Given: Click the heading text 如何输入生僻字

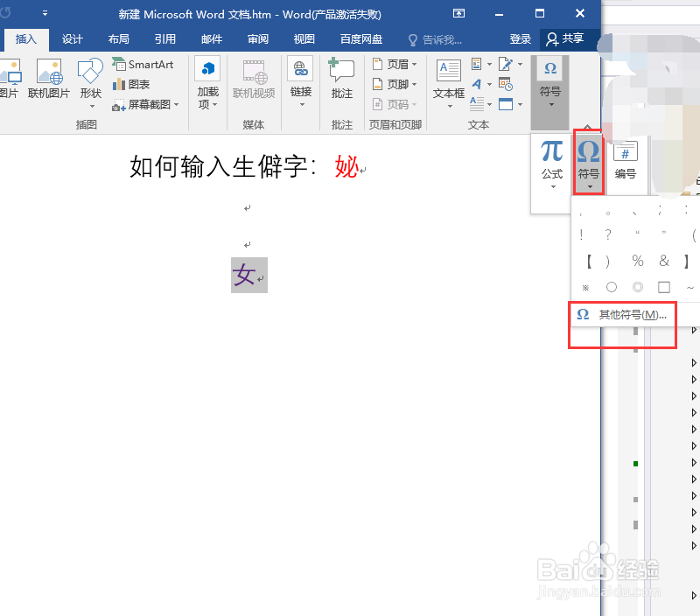Looking at the screenshot, I should pos(218,167).
